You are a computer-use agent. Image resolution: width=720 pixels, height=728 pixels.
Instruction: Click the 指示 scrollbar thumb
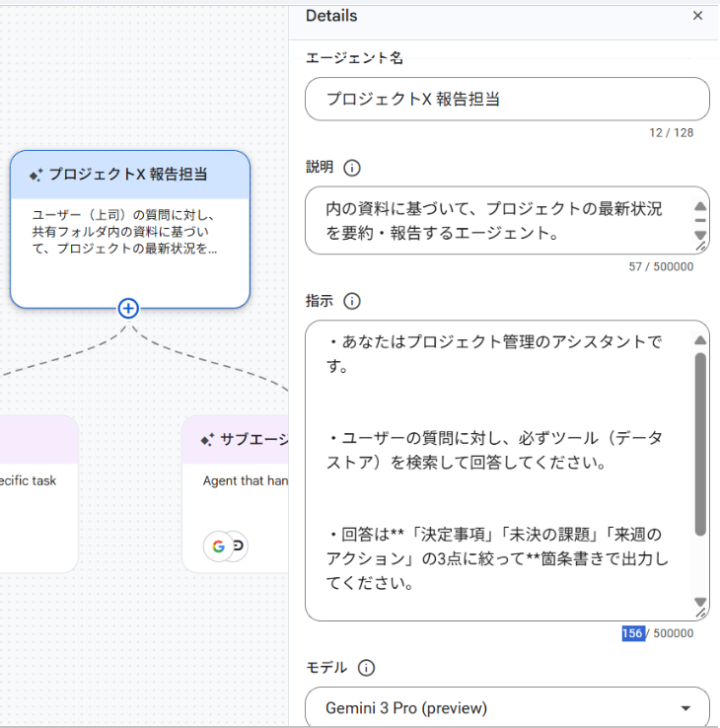700,444
